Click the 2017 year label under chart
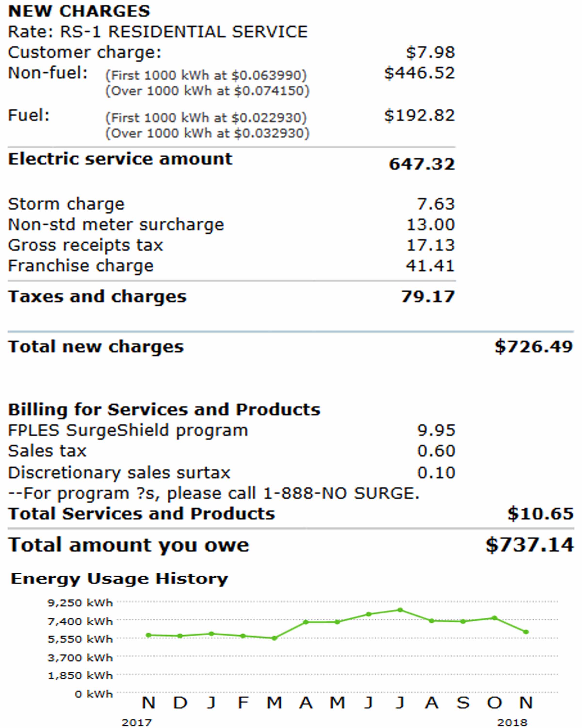582x728 pixels. (137, 723)
